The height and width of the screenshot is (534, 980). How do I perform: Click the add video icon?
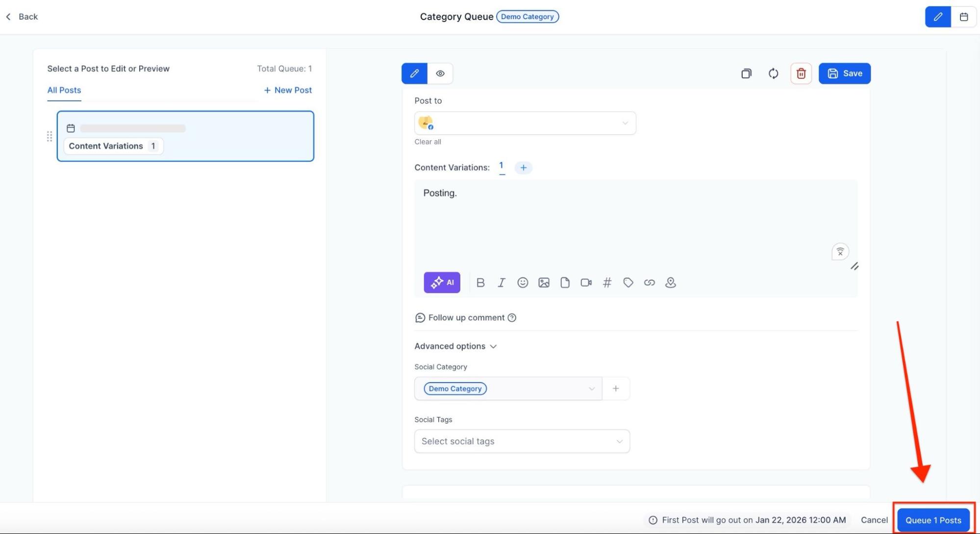click(x=586, y=283)
